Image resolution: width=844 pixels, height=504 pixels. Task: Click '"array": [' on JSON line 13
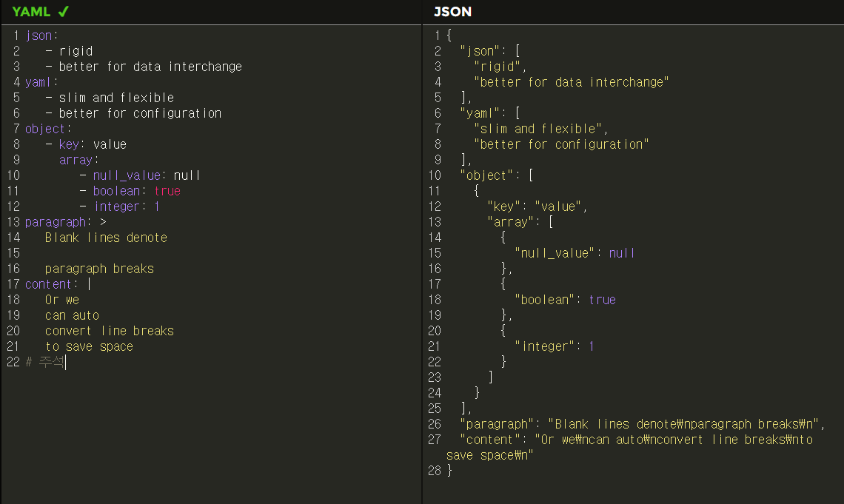520,223
